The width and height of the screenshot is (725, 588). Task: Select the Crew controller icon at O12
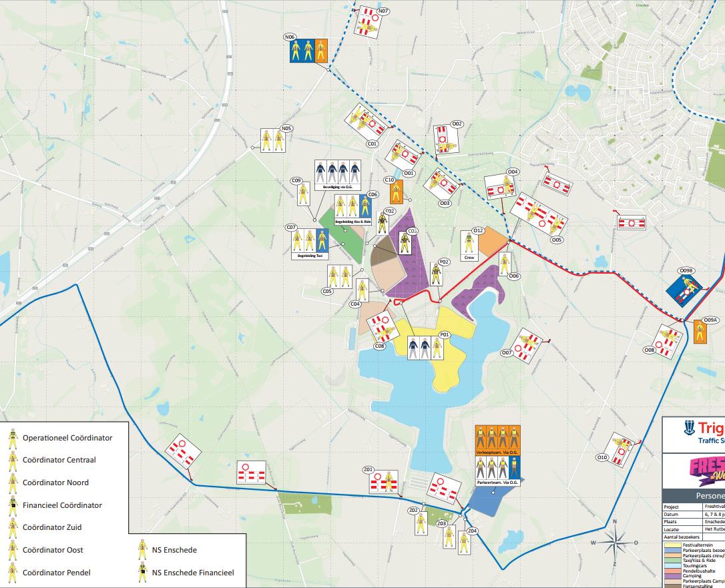[x=470, y=243]
